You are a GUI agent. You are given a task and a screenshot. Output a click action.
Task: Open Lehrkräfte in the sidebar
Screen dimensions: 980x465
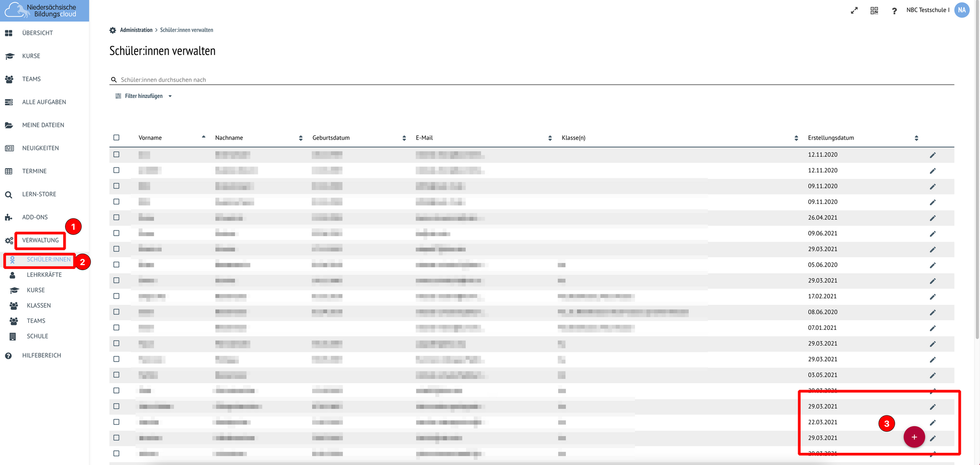[44, 275]
